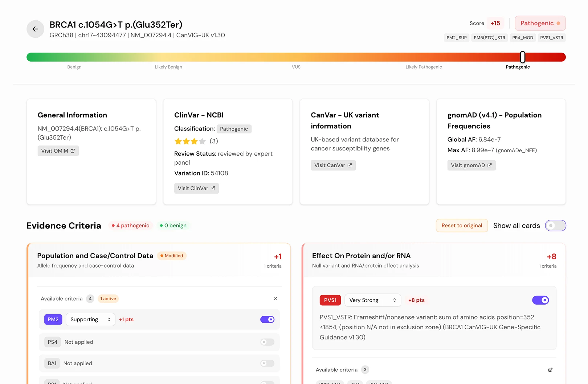This screenshot has width=588, height=384.
Task: Enable the PS4 criterion toggle
Action: [267, 342]
